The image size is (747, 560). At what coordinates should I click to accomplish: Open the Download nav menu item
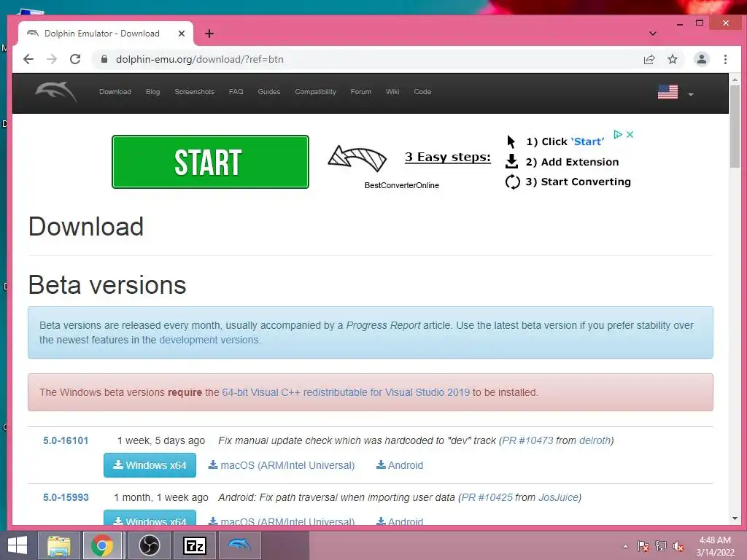coord(115,92)
